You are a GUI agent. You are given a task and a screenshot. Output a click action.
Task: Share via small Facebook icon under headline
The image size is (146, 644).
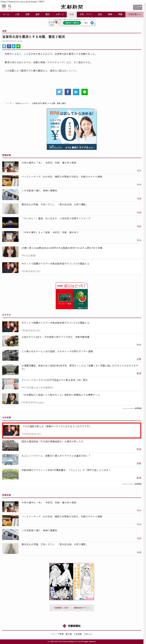click(x=9, y=46)
